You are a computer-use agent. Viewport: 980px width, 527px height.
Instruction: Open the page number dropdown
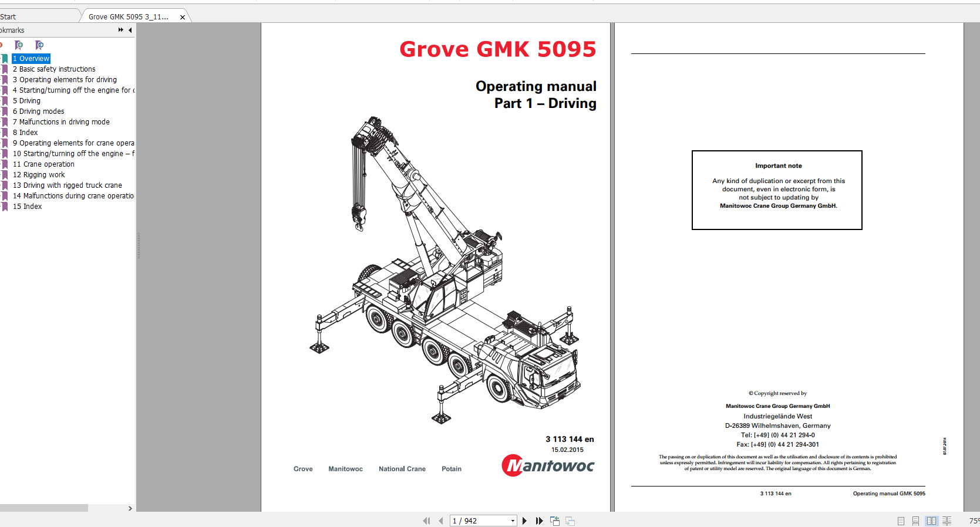coord(513,521)
